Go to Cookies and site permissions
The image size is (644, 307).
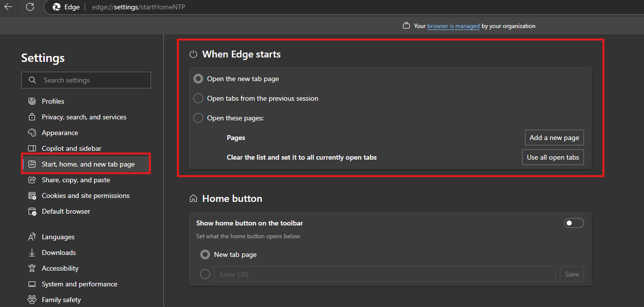coord(85,195)
